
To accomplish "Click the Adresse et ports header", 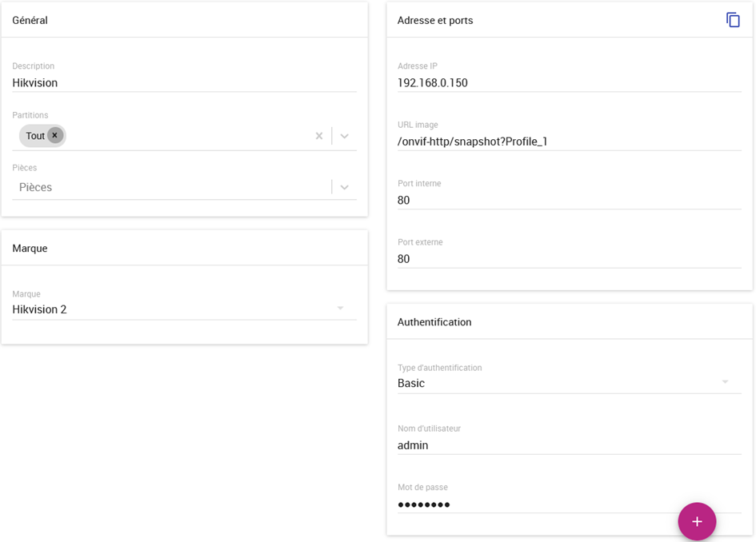I will coord(435,20).
